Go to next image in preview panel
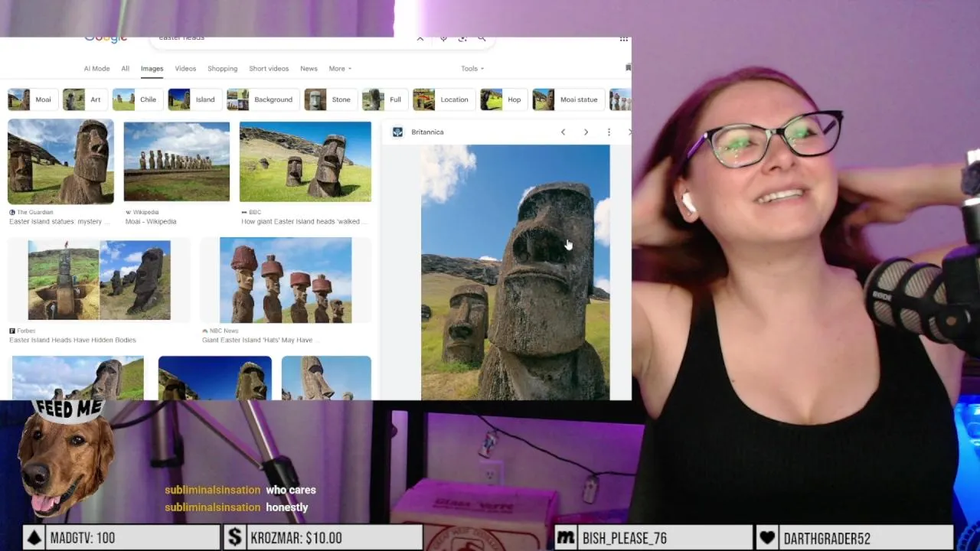980x551 pixels. (586, 132)
